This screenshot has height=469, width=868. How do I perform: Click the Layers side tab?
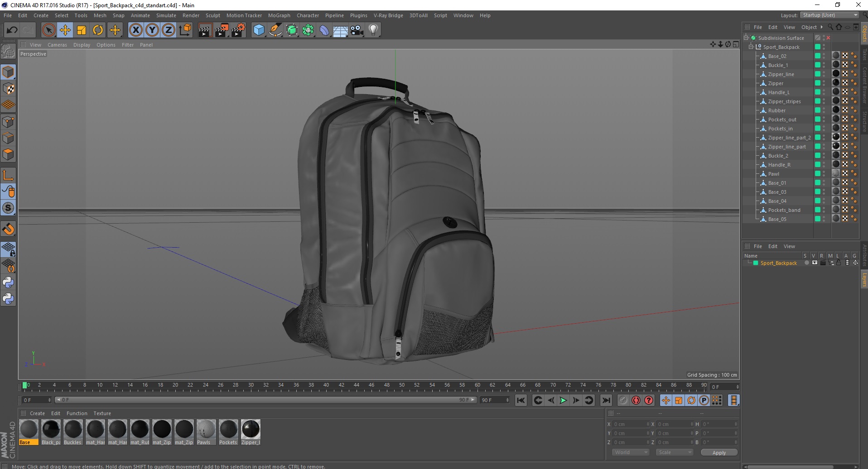864,280
